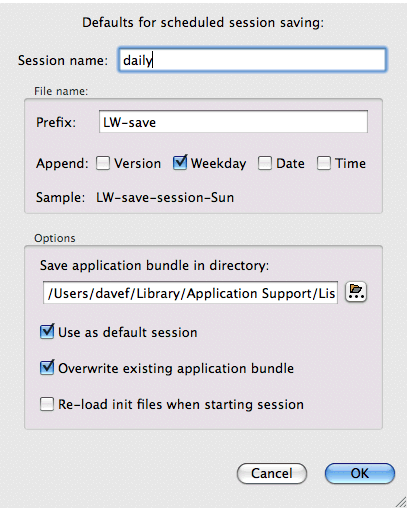Enable the Date append checkbox
This screenshot has width=412, height=513.
click(x=265, y=163)
